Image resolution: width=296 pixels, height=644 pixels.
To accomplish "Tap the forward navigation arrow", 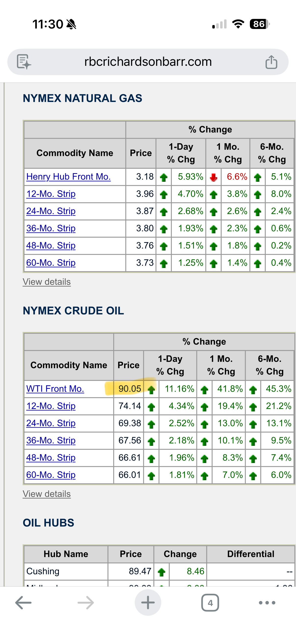I will tap(86, 602).
